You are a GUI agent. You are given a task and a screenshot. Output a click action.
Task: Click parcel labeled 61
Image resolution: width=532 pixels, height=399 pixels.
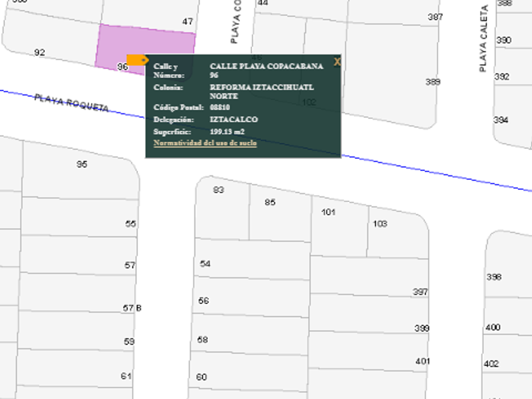point(126,376)
